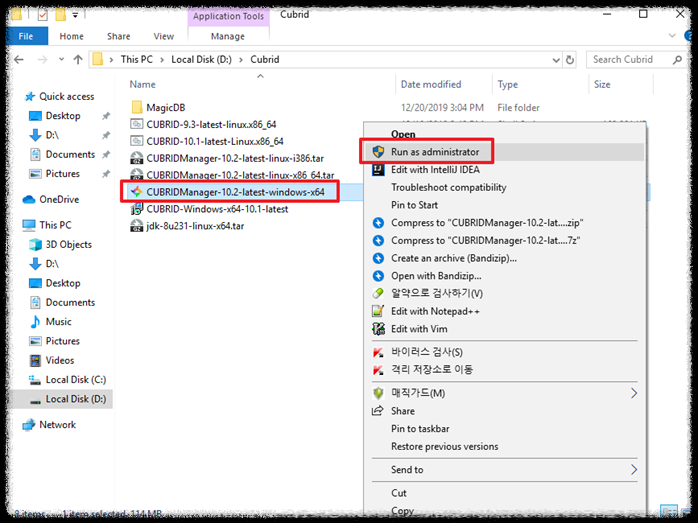Click the Help question mark icon in ribbon
Screen dimensions: 698x523
[x=689, y=36]
